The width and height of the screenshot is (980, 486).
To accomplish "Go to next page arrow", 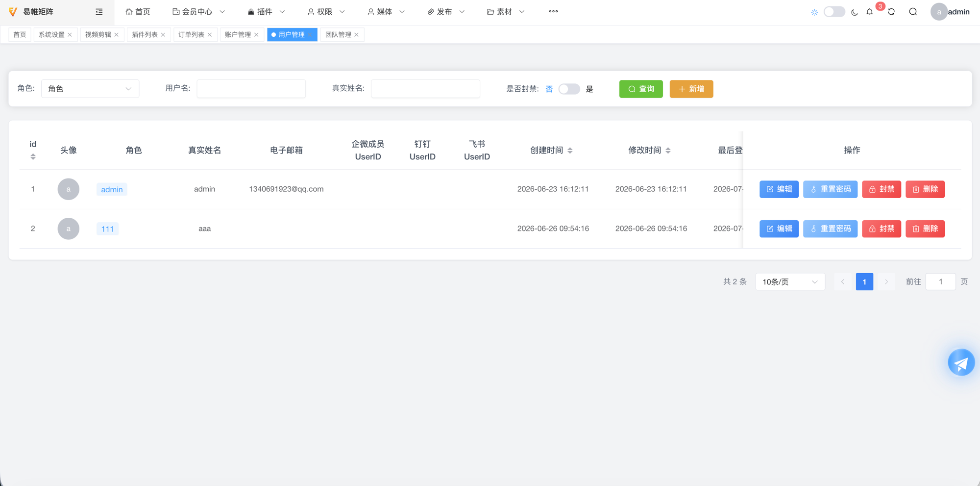I will click(x=886, y=282).
